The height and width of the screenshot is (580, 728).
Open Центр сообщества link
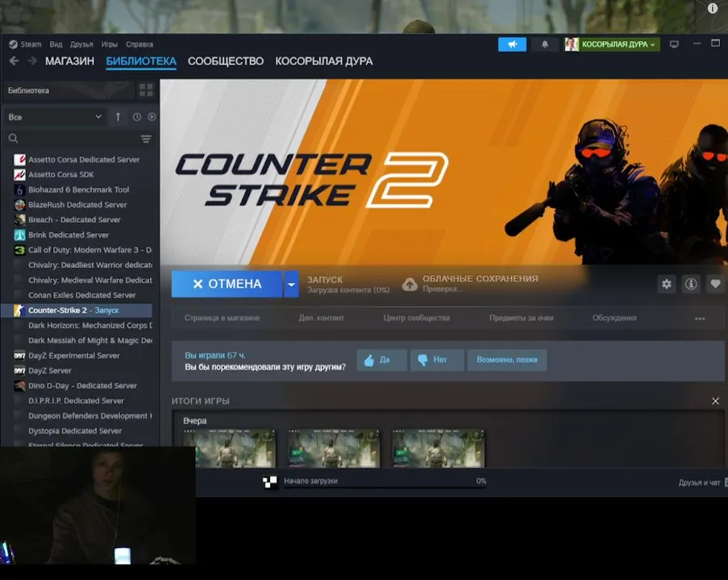(417, 318)
